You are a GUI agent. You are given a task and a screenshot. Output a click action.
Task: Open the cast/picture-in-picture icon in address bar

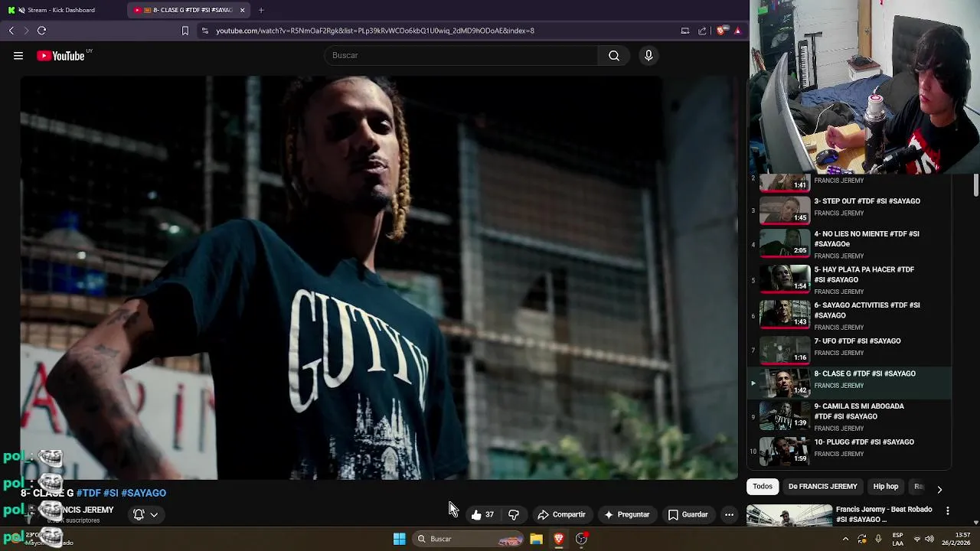685,31
